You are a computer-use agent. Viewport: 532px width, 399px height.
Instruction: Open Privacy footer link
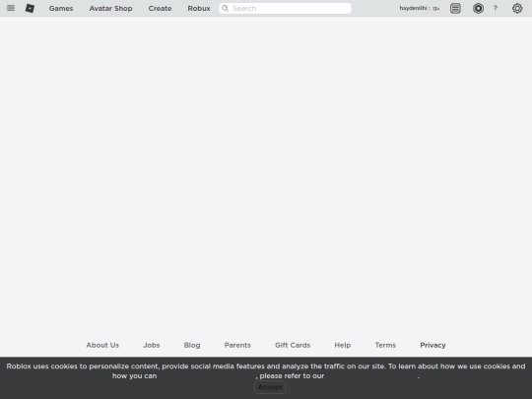[x=432, y=345]
